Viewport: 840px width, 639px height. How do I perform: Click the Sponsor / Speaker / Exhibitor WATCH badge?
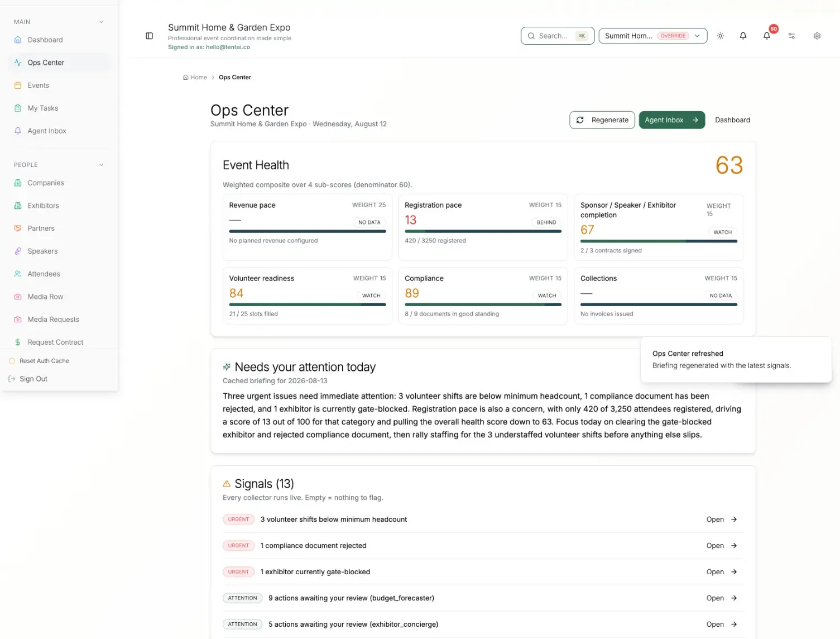click(722, 232)
